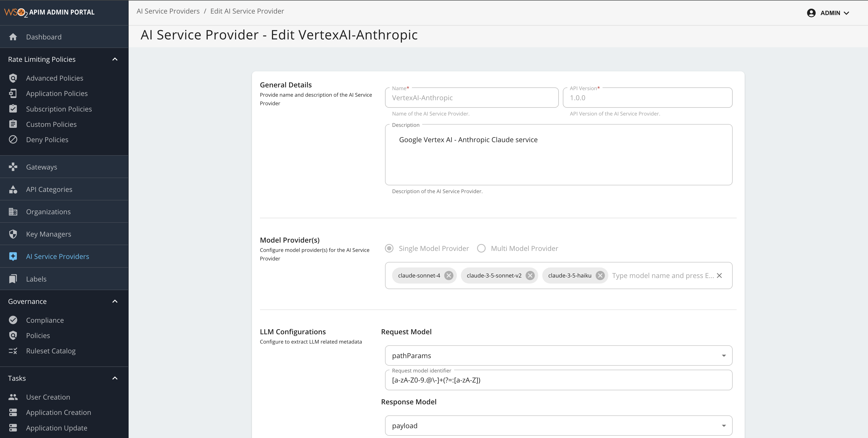Collapse the Governance section

tap(115, 301)
